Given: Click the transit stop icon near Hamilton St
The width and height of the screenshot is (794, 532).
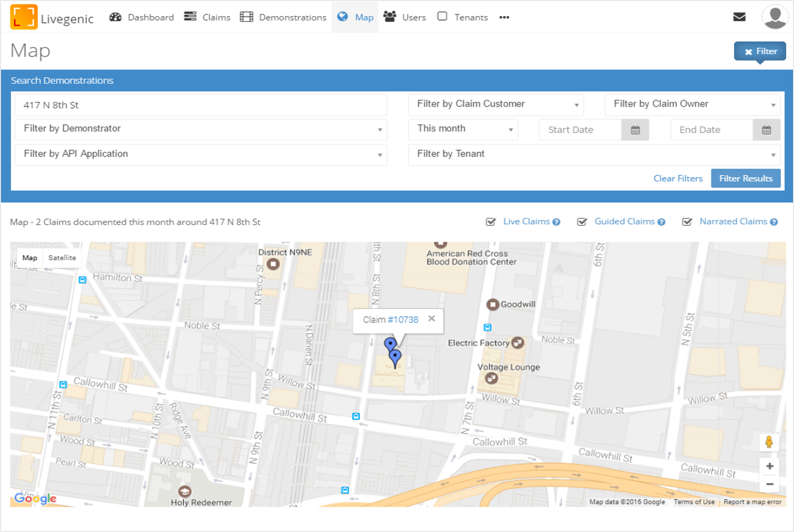Looking at the screenshot, I should pos(83,280).
